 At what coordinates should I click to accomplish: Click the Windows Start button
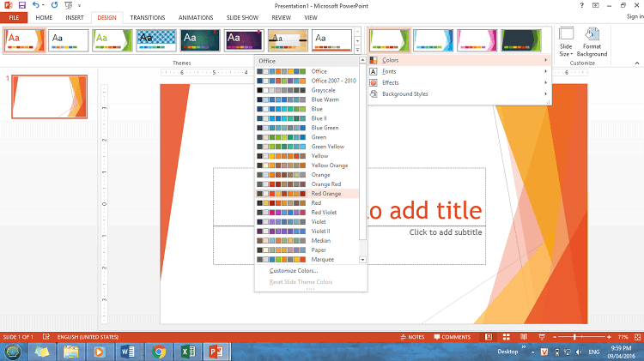pos(13,352)
